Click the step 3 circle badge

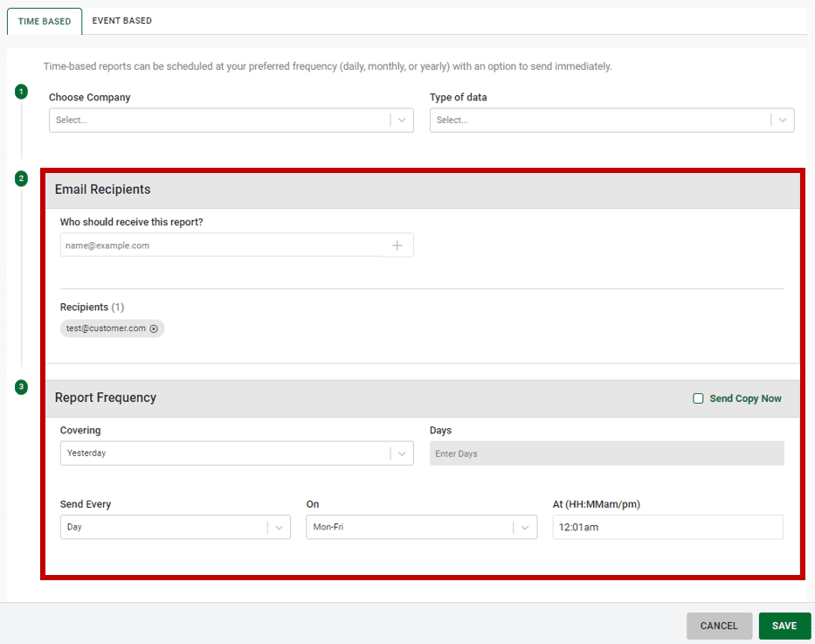click(x=21, y=387)
